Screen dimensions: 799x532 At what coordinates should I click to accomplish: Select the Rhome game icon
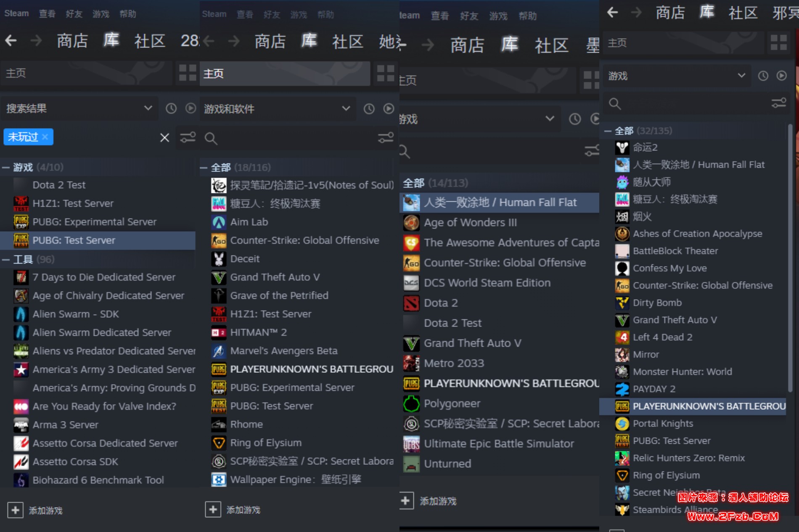pos(219,424)
